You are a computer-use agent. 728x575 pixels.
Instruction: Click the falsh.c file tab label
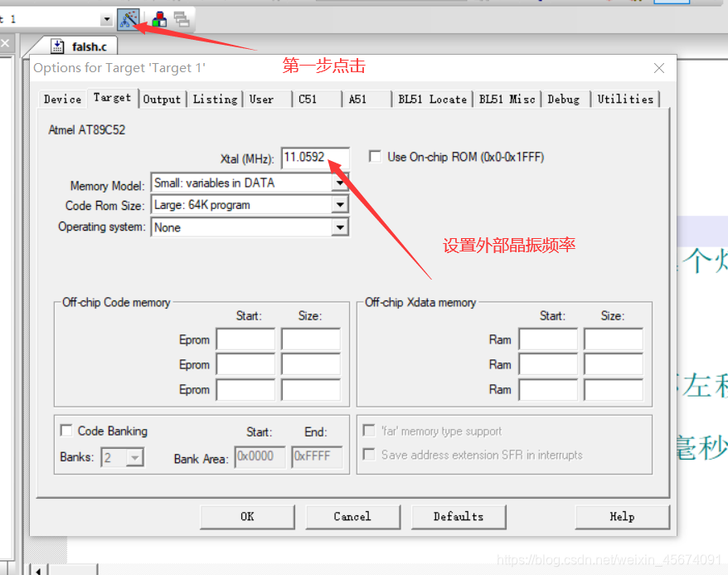click(90, 47)
